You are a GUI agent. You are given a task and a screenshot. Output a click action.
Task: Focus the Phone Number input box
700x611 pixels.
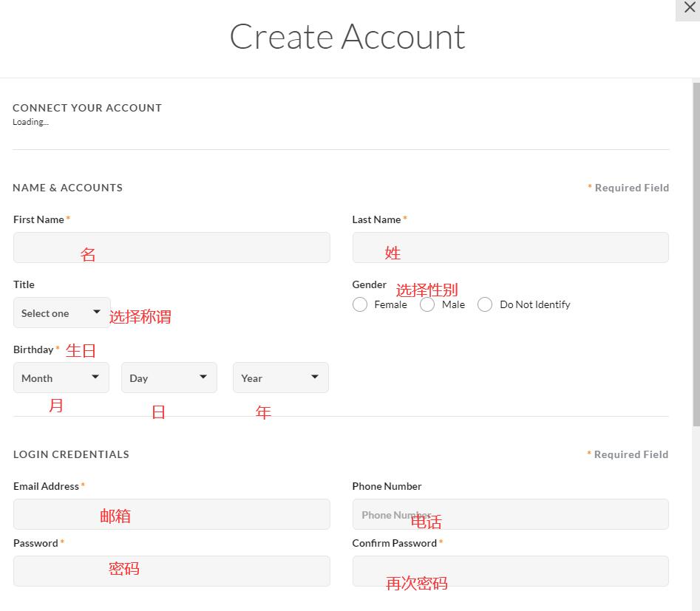[510, 514]
